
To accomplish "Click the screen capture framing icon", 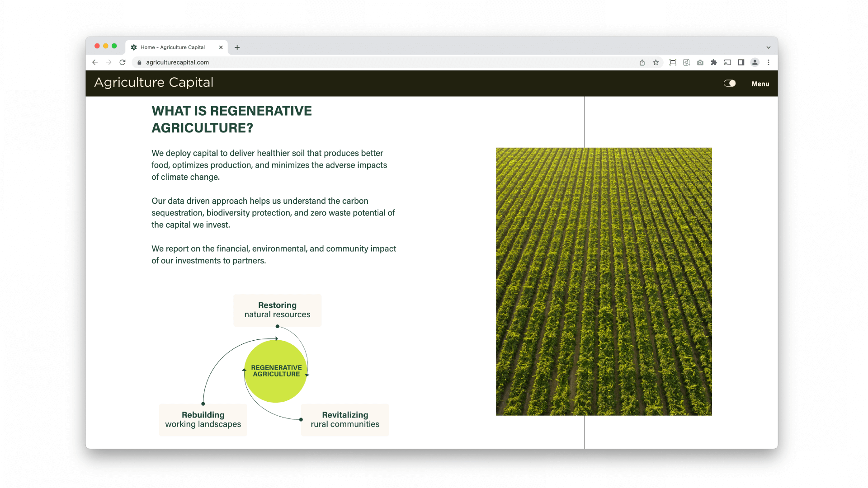I will point(673,62).
